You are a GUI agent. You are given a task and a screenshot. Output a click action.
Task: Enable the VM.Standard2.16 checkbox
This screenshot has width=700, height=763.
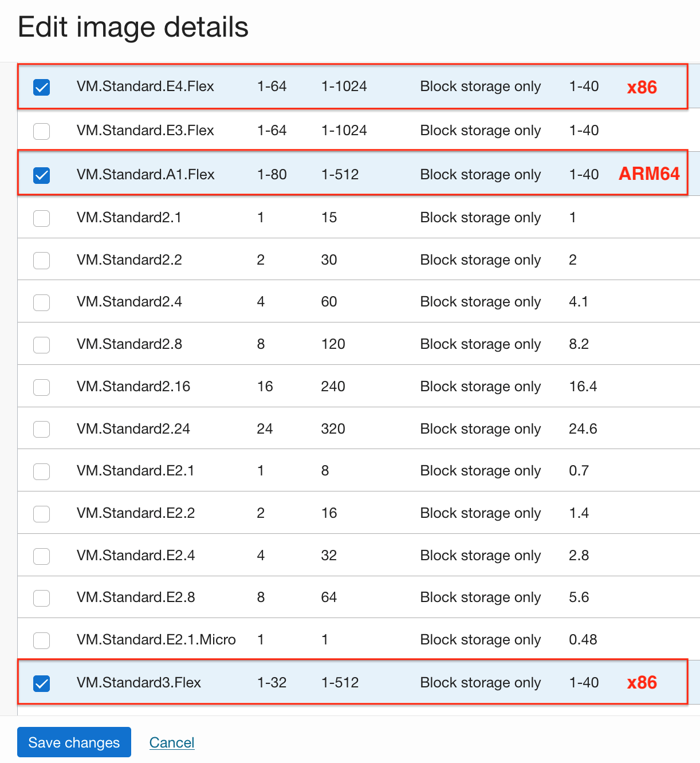pos(41,387)
